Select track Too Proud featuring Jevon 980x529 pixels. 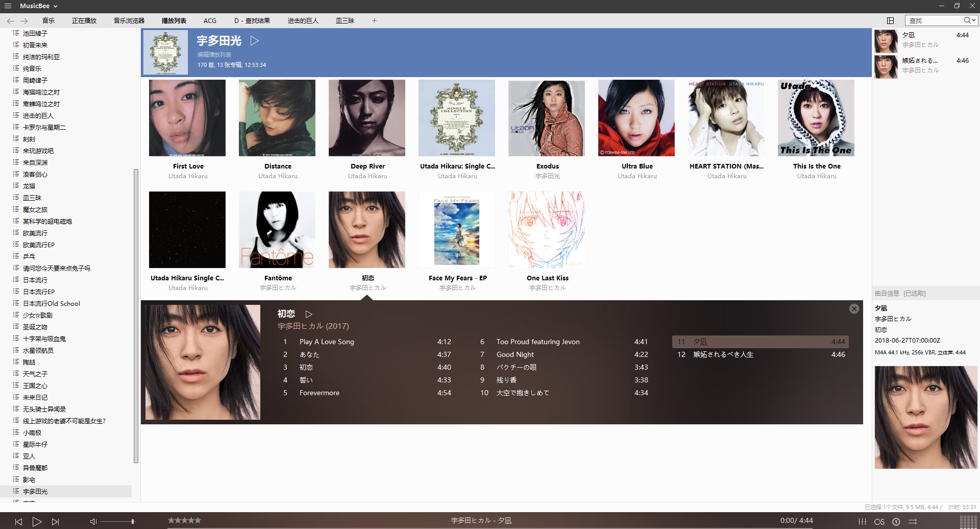click(x=564, y=342)
